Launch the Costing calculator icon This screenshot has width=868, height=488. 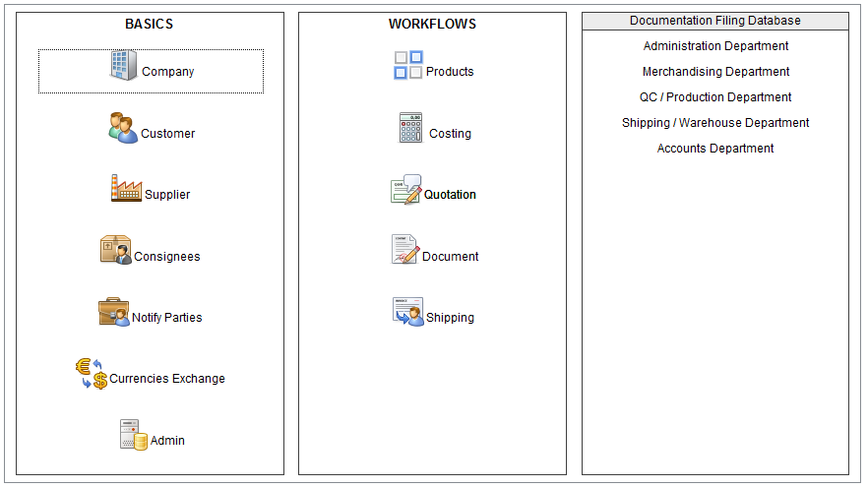click(x=410, y=128)
